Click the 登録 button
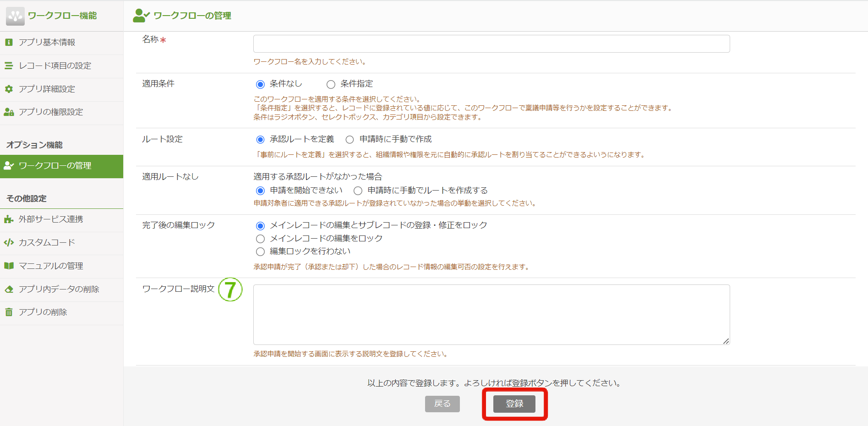Screen dimensions: 868x426 pyautogui.click(x=514, y=404)
